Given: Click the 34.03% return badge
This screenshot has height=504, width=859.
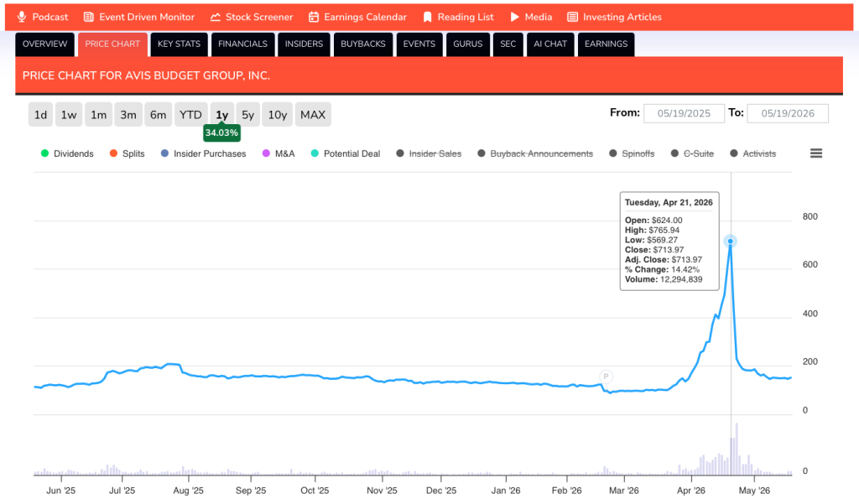Looking at the screenshot, I should point(221,132).
